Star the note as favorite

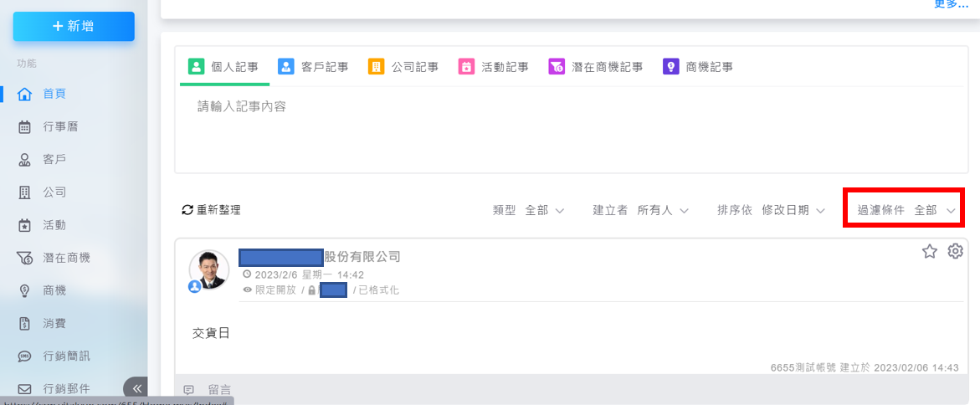929,251
